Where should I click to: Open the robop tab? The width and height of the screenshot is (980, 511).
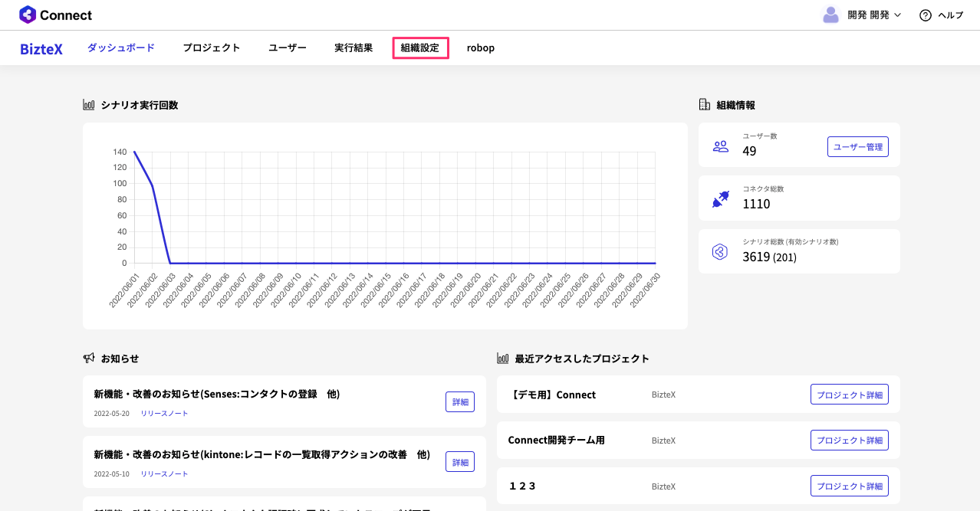(x=481, y=47)
